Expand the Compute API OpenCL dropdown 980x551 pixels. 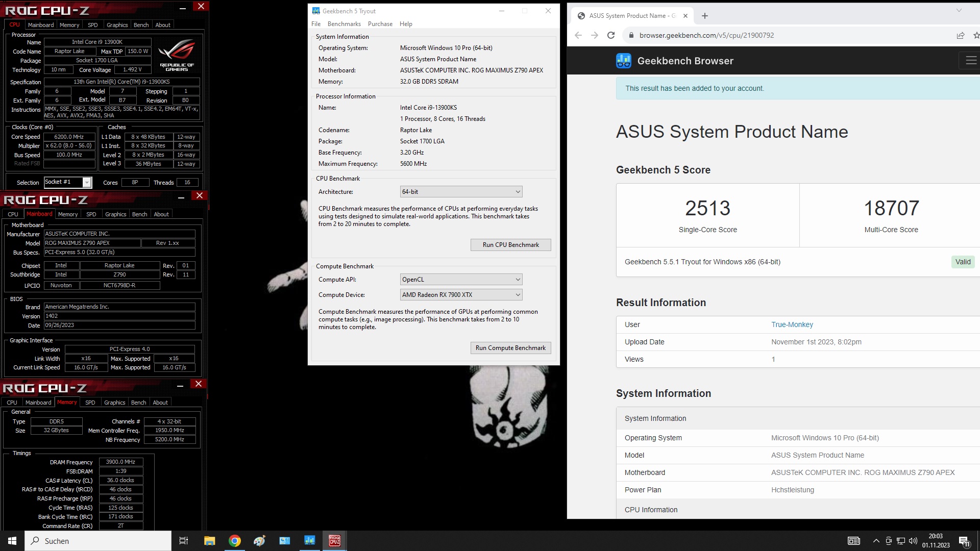click(x=461, y=280)
